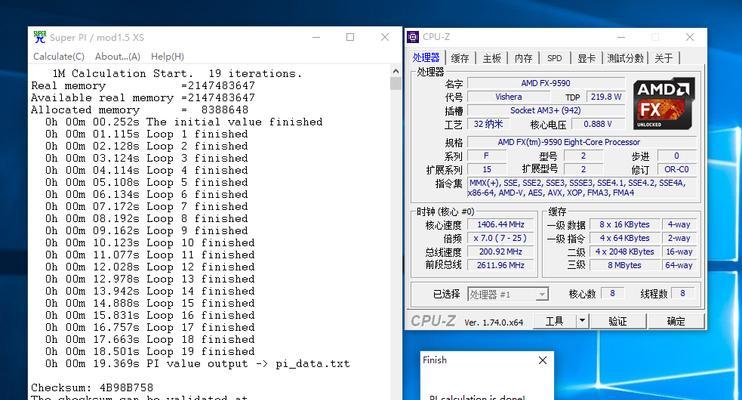Image resolution: width=742 pixels, height=400 pixels.
Task: Click the Allocated memory line
Action: click(140, 110)
